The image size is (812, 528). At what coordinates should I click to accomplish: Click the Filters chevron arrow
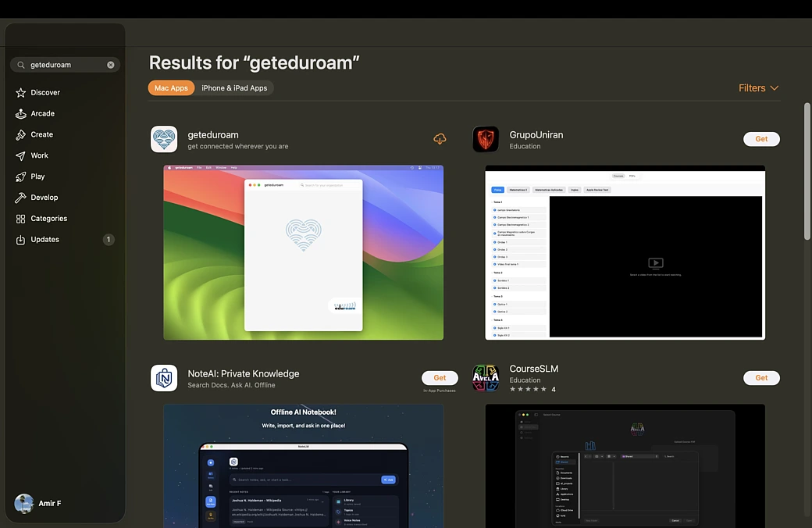pyautogui.click(x=775, y=88)
